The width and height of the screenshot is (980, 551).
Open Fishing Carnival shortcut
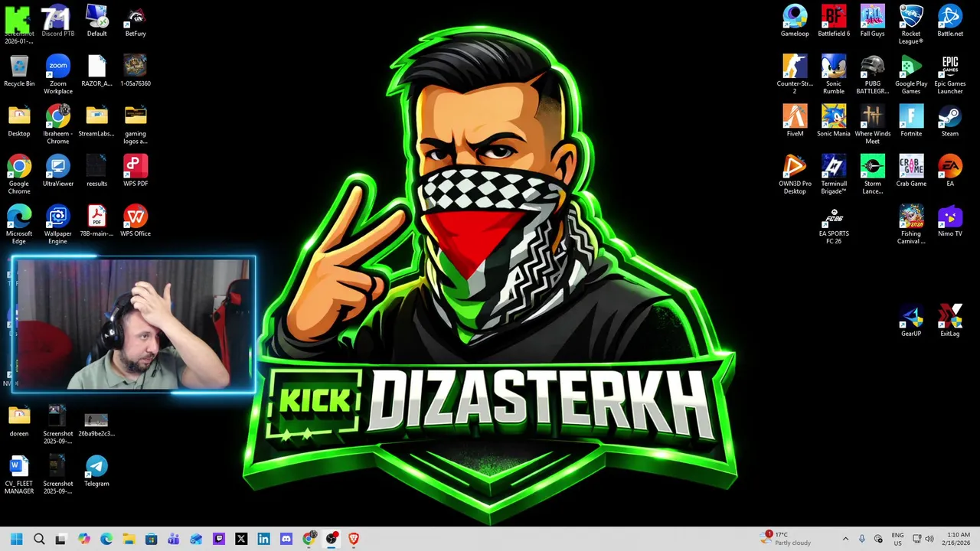pyautogui.click(x=911, y=223)
